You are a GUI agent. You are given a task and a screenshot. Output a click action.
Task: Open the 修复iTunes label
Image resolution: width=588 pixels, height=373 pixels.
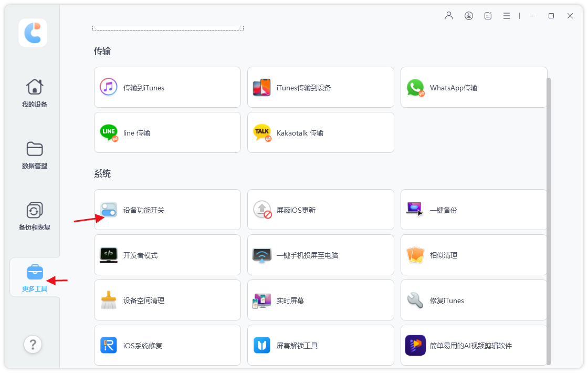coord(447,301)
